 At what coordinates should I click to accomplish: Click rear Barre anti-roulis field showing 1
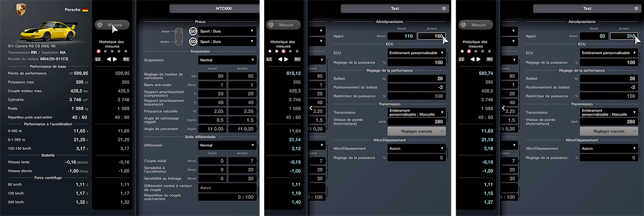(243, 85)
